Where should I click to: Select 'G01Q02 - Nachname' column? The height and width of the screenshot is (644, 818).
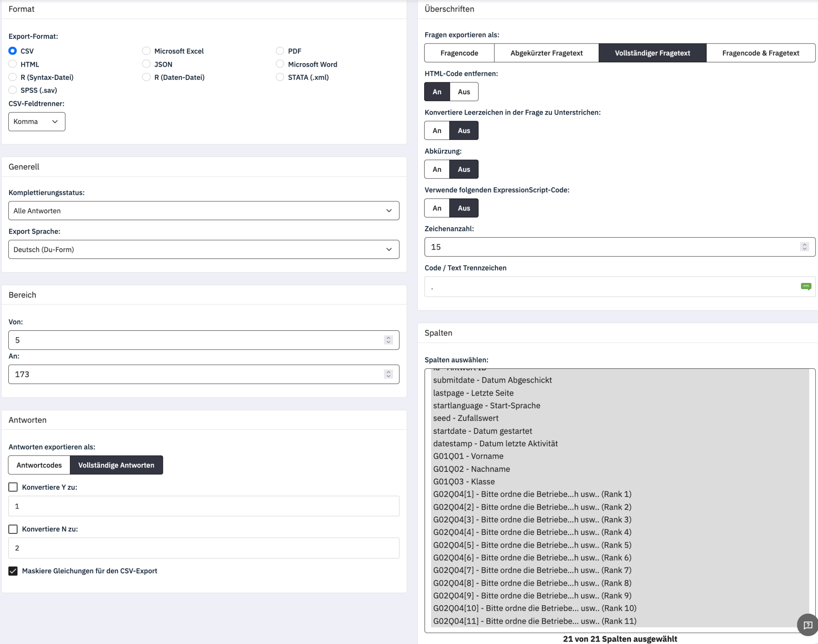point(620,469)
